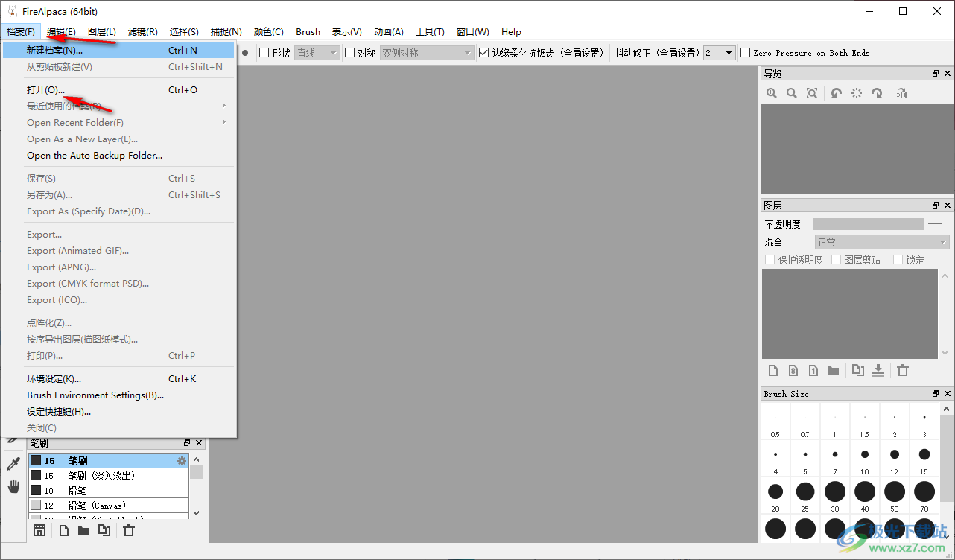The image size is (955, 560).
Task: Open the 编辑(E) menu
Action: 61,32
